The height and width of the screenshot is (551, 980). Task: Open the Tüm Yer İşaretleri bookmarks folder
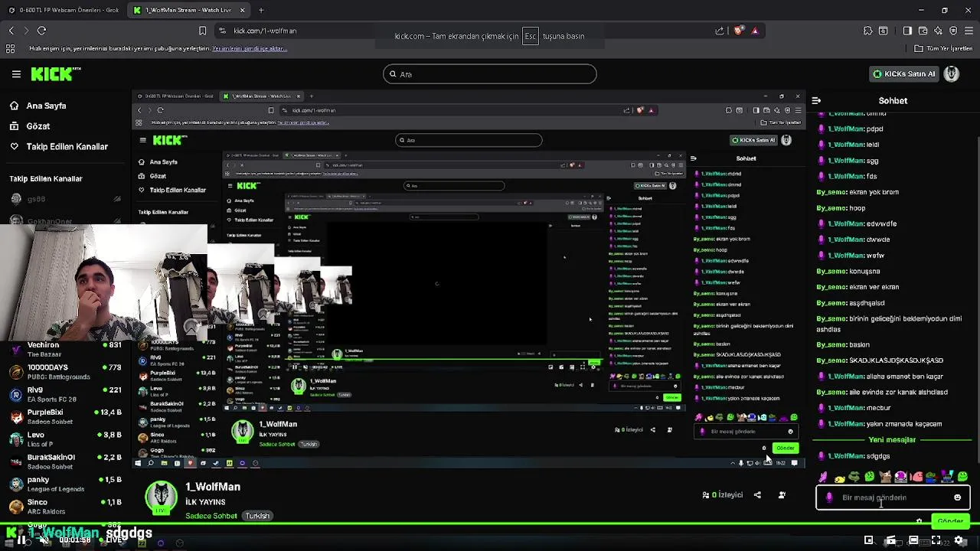tap(943, 48)
